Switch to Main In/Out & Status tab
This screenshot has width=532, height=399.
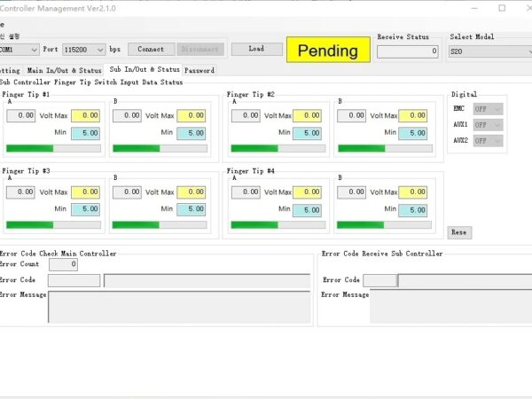point(64,70)
